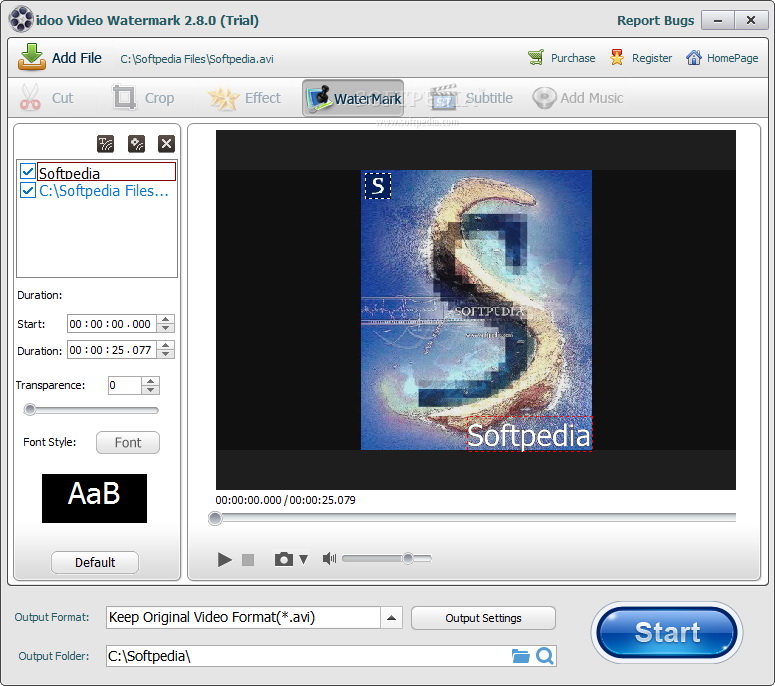Browse for output folder icon
This screenshot has height=686, width=775.
(x=520, y=656)
